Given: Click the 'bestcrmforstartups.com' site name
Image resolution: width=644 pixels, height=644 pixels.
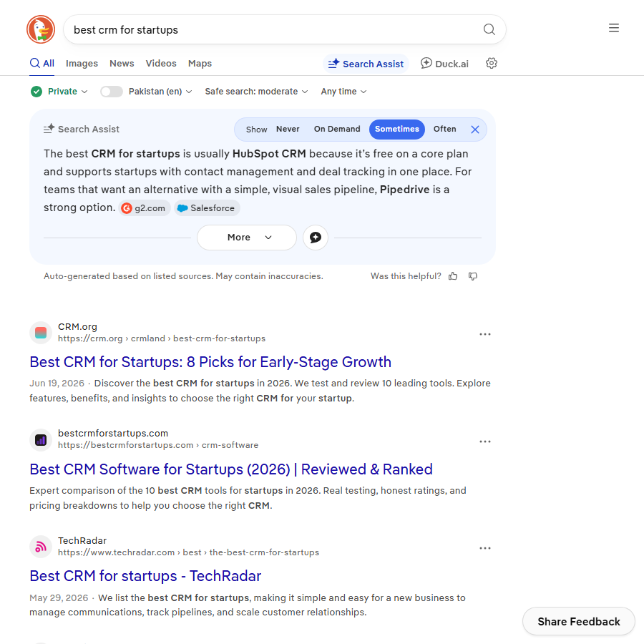Looking at the screenshot, I should pos(113,434).
